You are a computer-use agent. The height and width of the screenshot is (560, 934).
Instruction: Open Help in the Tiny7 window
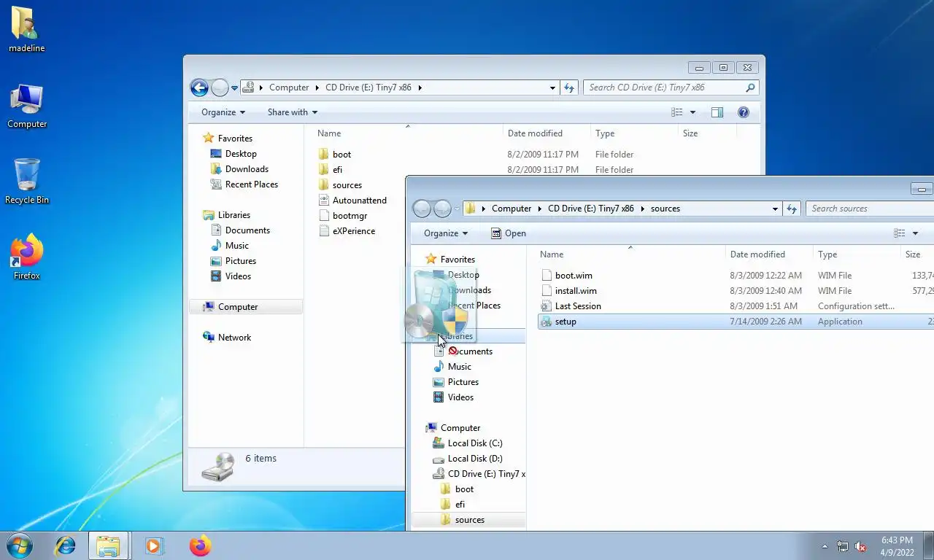pos(744,112)
